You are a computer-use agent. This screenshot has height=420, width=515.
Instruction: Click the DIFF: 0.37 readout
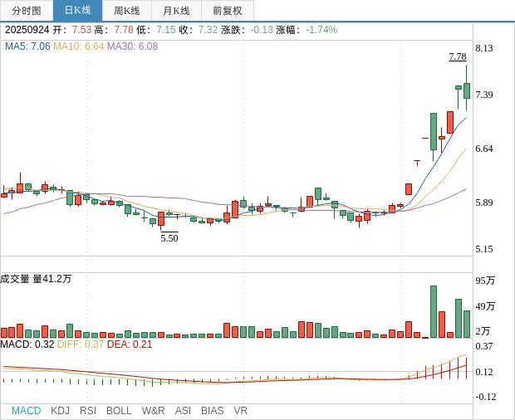pos(81,344)
